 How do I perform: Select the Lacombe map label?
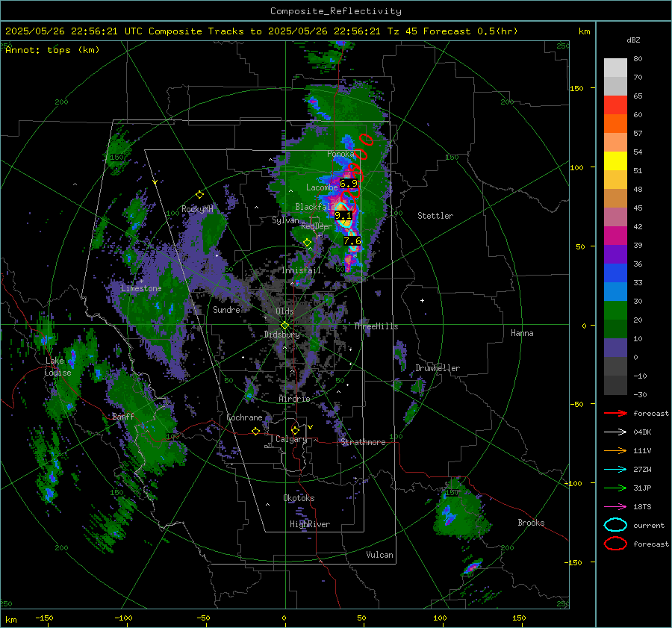coord(322,187)
